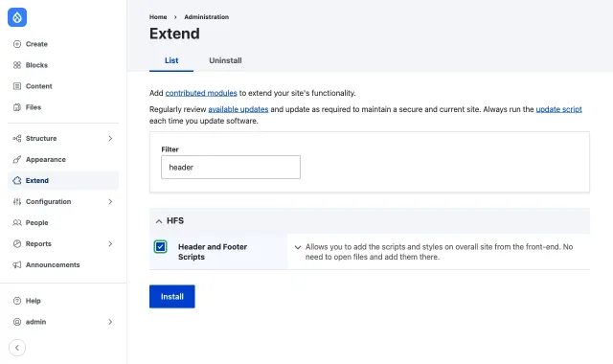Click the Reports chart icon

click(17, 244)
